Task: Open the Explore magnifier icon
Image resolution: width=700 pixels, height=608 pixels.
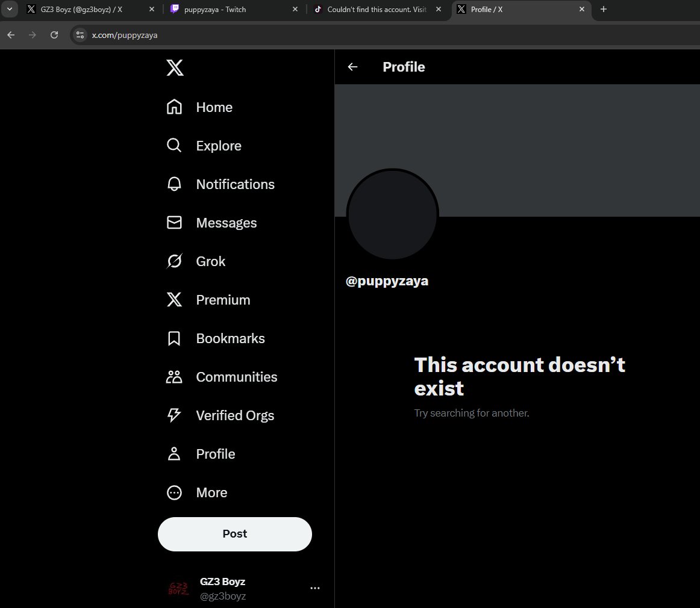Action: (174, 146)
